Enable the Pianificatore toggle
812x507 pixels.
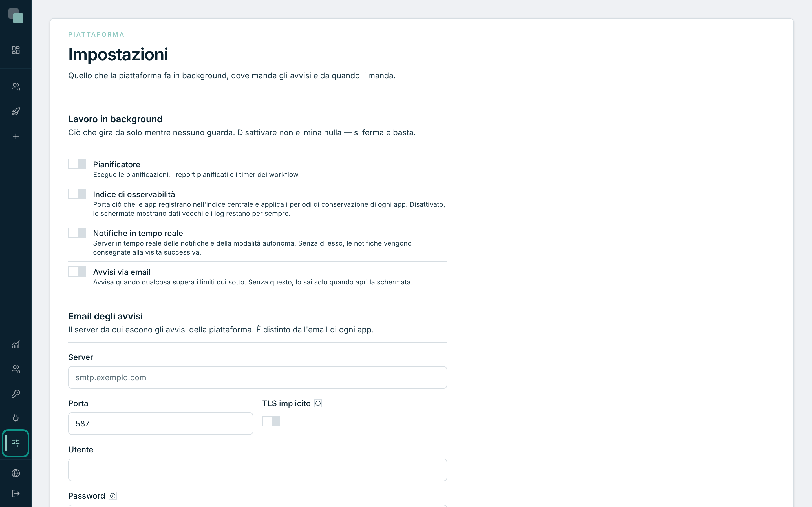77,164
